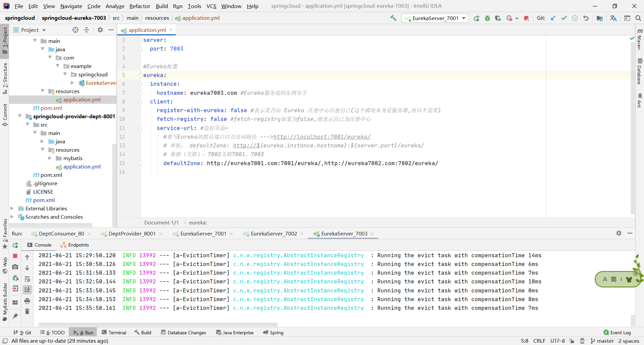Viewport: 644px width, 345px height.
Task: Open the VCS menu
Action: tap(211, 6)
